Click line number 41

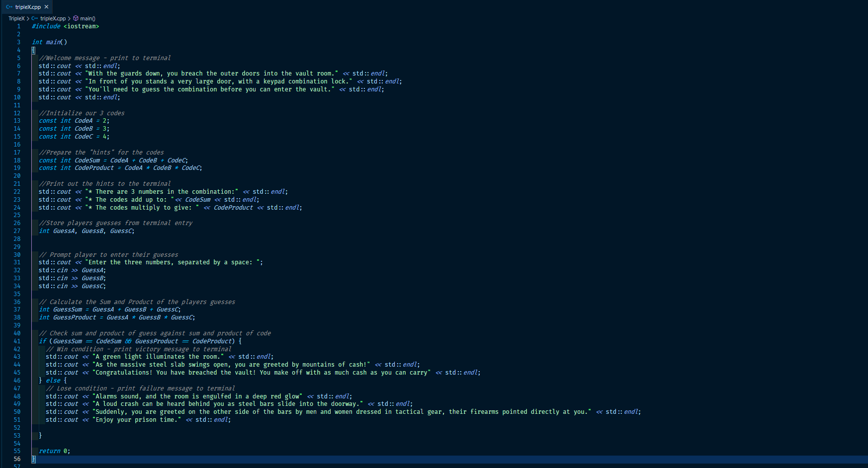tap(17, 341)
